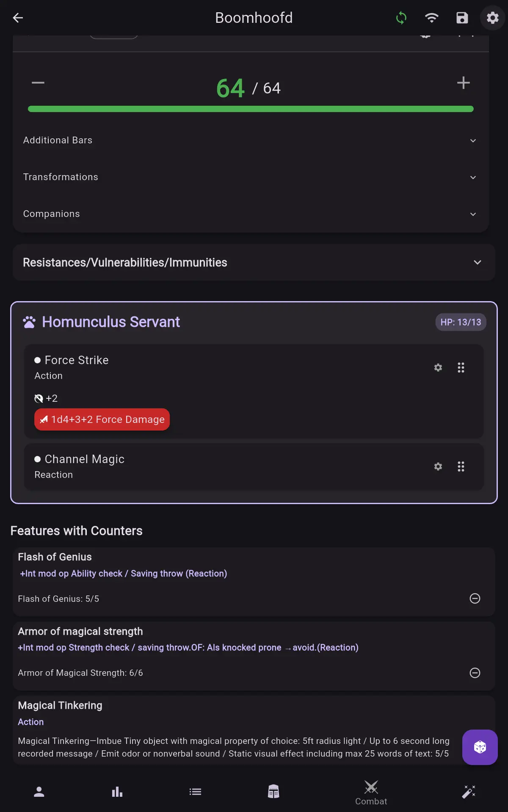Screen dimensions: 508x812
Task: Open the stats bar chart icon
Action: [117, 791]
